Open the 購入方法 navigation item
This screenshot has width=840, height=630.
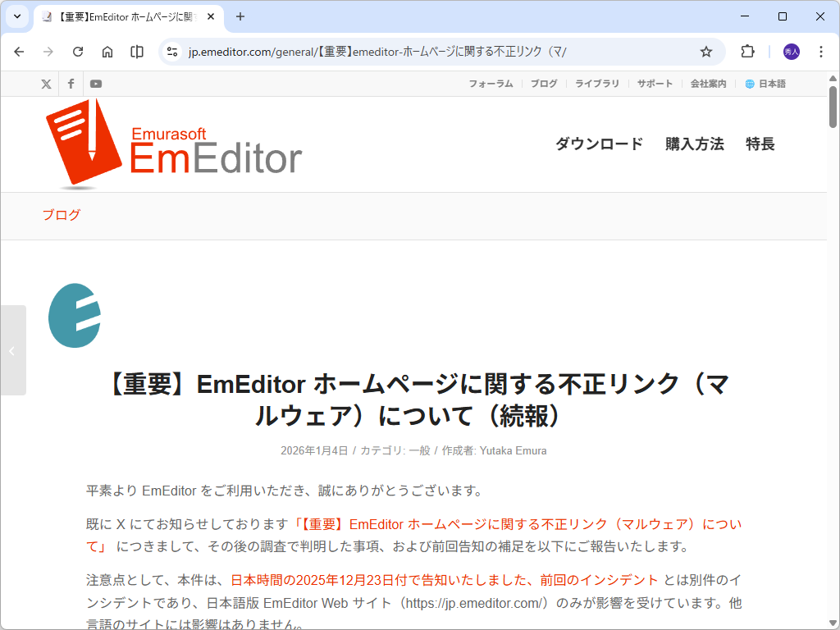click(x=694, y=144)
